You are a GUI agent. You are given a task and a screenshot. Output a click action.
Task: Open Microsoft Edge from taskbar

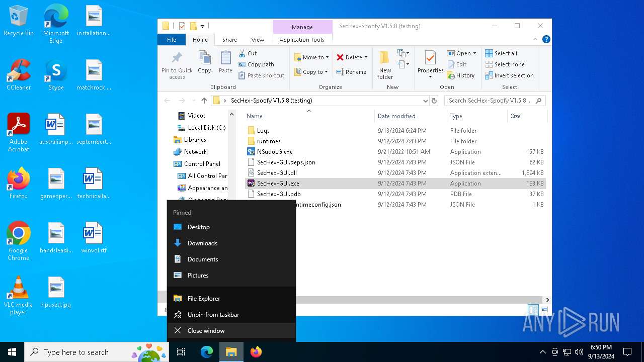[x=207, y=352]
